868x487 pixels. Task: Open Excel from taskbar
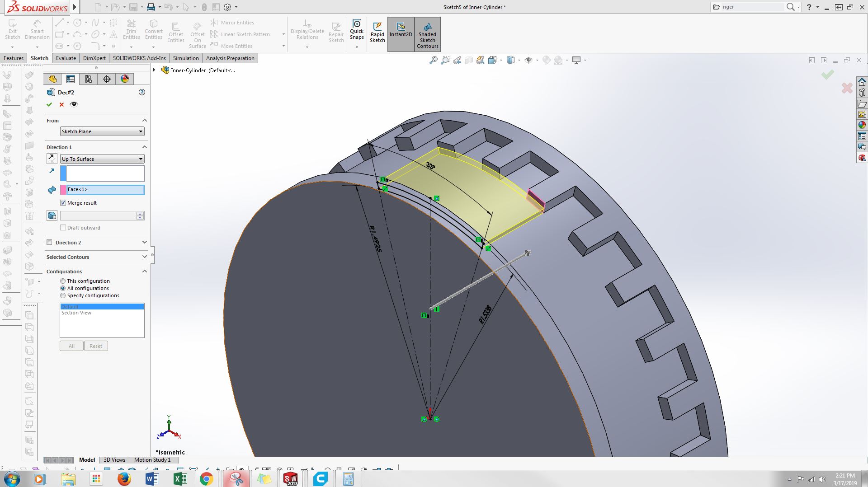coord(179,479)
